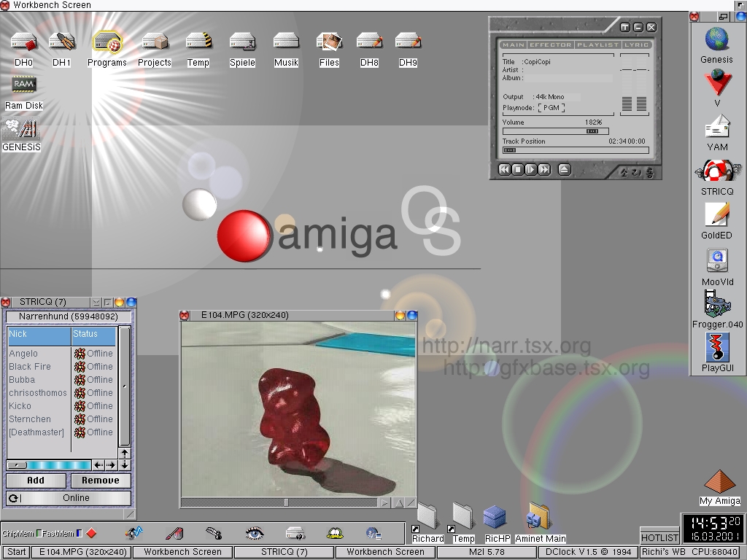Toggle play/pause in the music player
Screen dimensions: 747x560
point(531,170)
